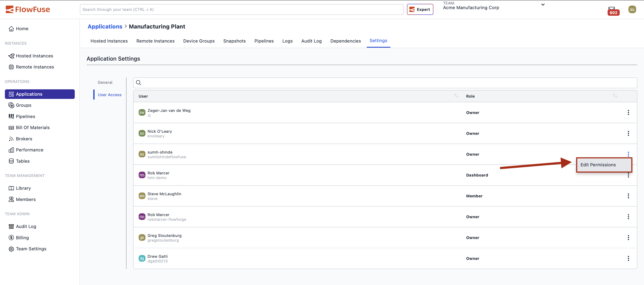
Task: Open kebab menu for Nick O'Leary
Action: point(628,133)
